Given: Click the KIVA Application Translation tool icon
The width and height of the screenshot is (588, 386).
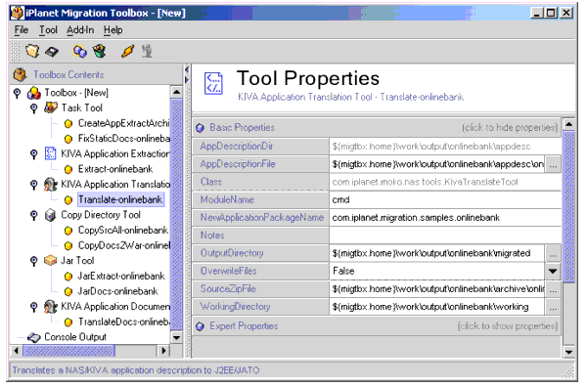Looking at the screenshot, I should (50, 184).
